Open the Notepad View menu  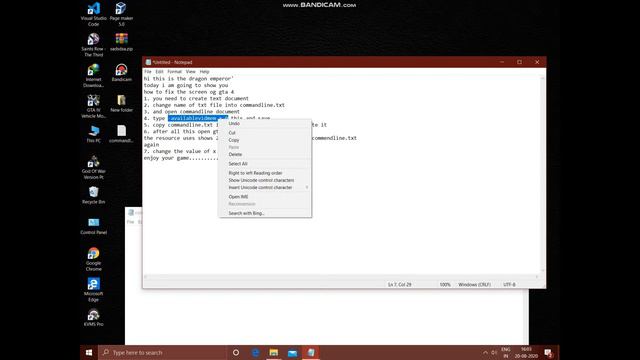point(191,71)
